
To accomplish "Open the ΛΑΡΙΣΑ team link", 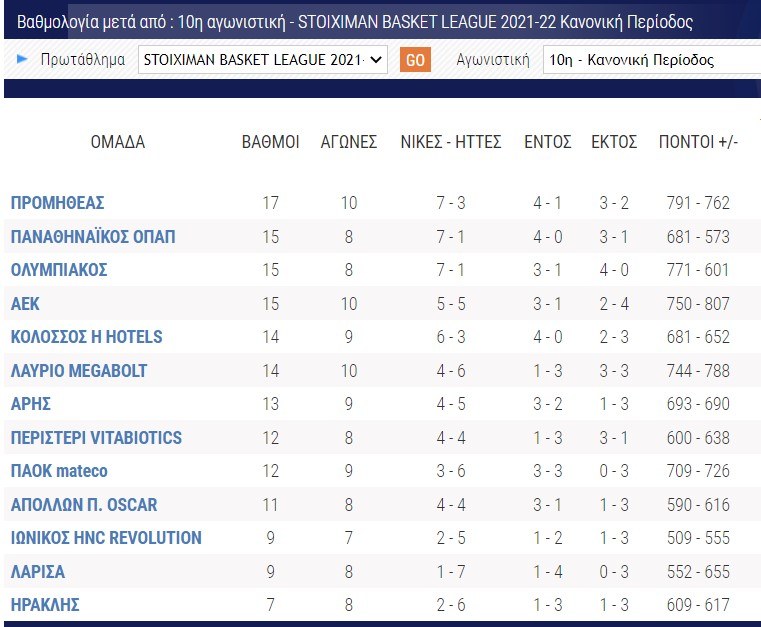I will tap(37, 572).
